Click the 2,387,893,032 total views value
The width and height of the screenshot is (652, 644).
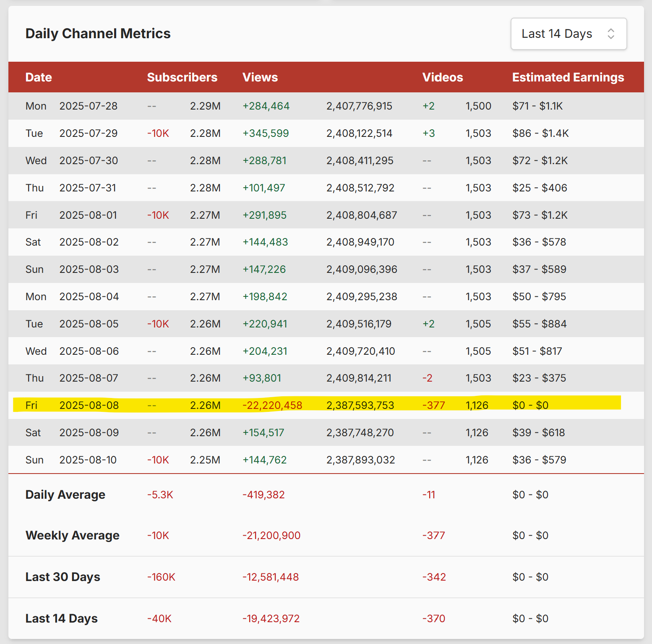coord(360,460)
